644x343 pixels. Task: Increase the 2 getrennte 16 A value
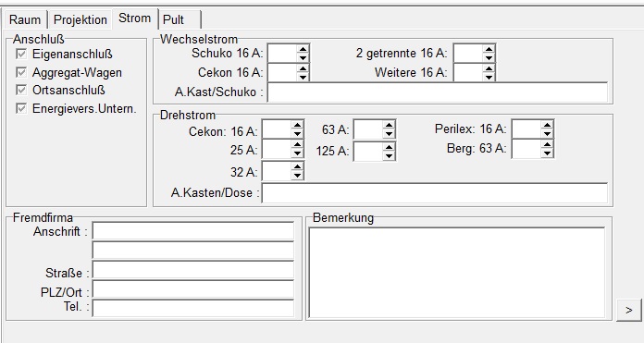point(489,49)
